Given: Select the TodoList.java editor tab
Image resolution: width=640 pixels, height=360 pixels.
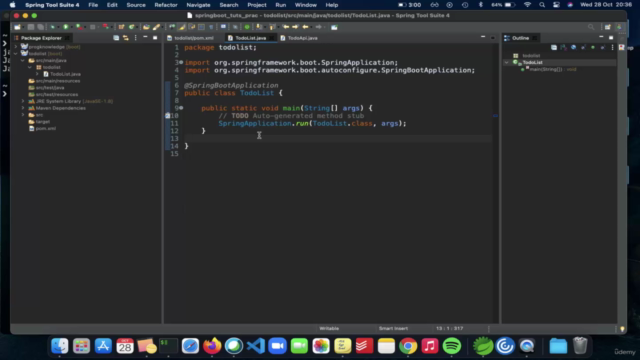Looking at the screenshot, I should coord(250,38).
